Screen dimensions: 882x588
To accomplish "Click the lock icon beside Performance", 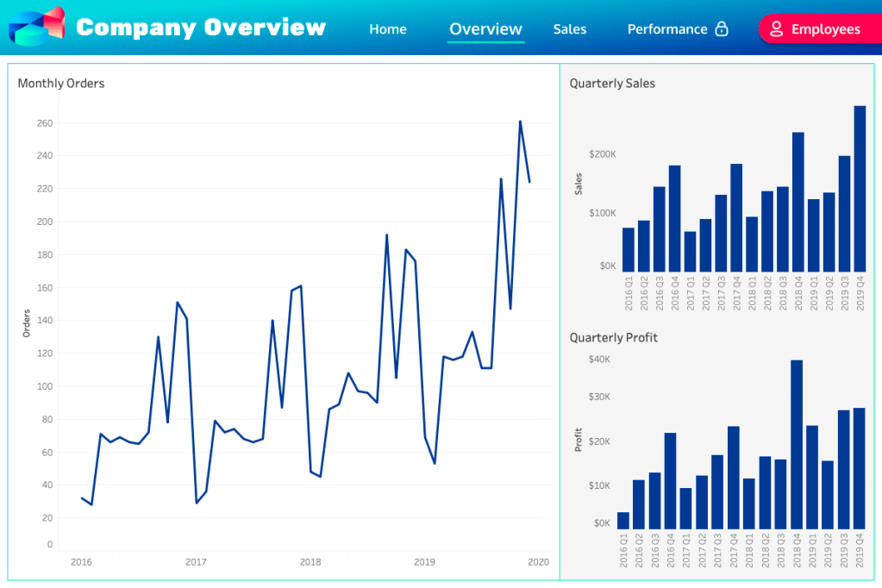I will tap(722, 29).
